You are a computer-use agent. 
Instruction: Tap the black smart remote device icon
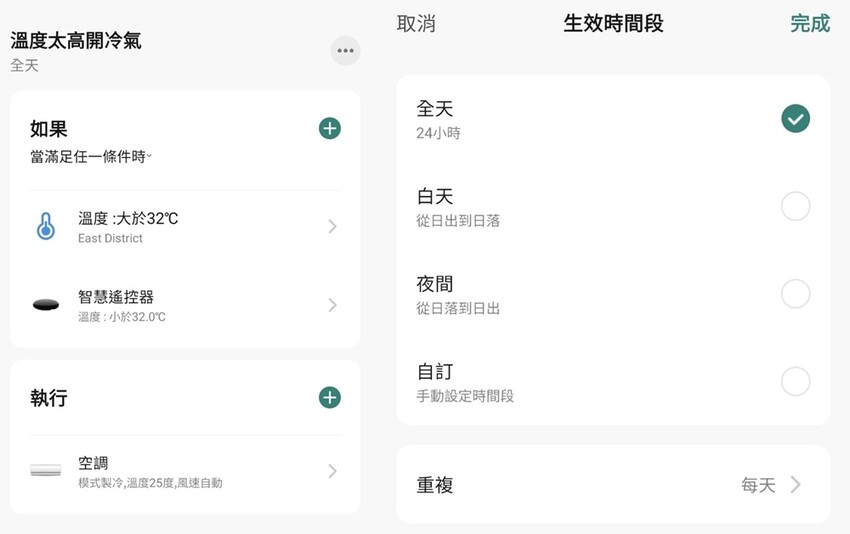coord(46,305)
